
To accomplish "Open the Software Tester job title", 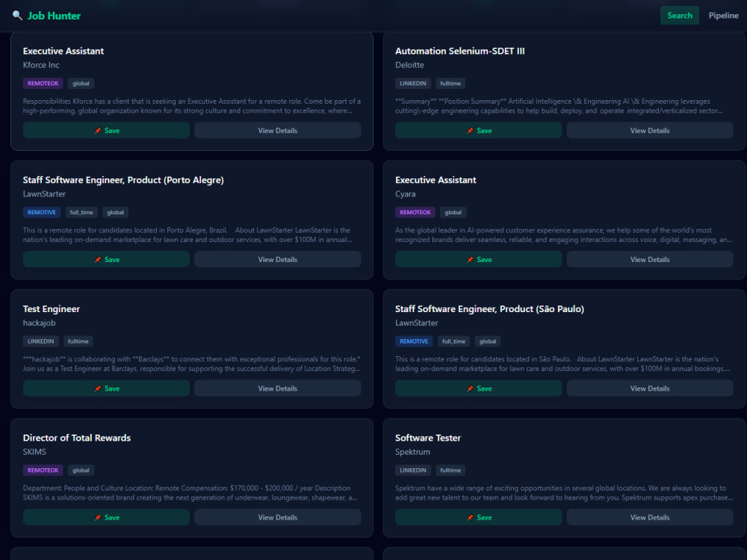I will coord(428,438).
